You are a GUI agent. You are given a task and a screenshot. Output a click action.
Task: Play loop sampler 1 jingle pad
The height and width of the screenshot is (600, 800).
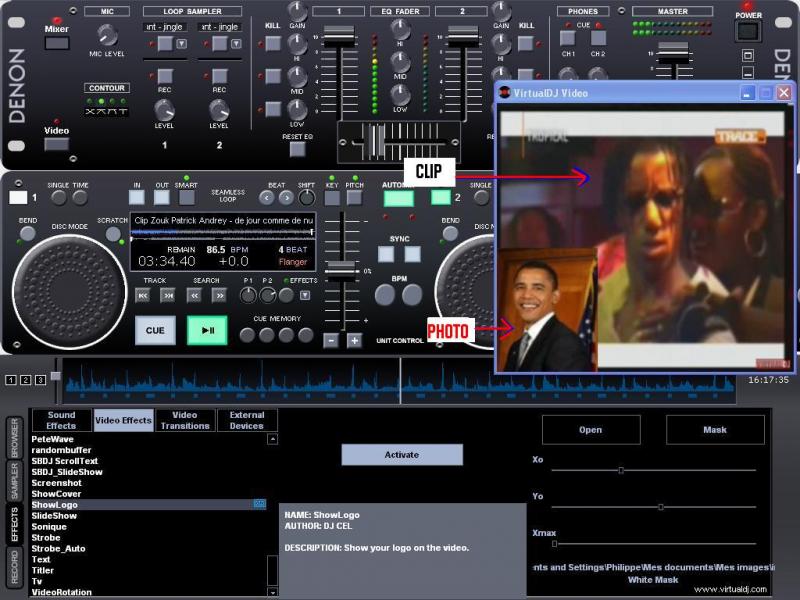coord(165,44)
